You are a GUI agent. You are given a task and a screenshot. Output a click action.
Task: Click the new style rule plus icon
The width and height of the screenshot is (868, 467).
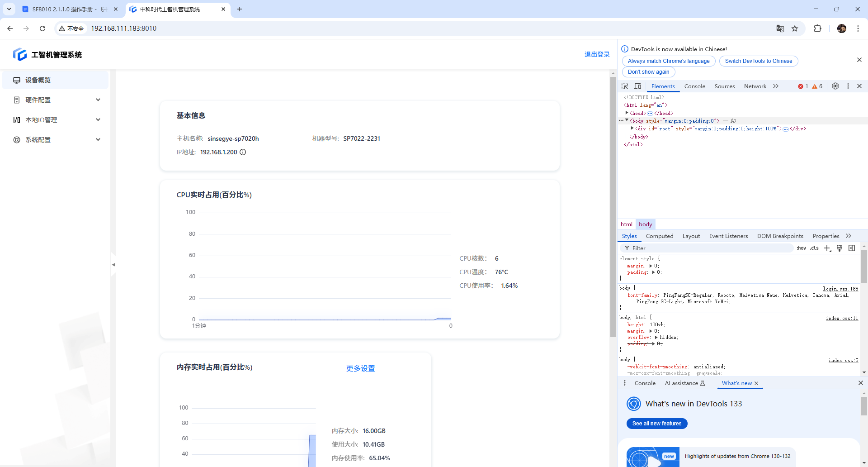827,248
